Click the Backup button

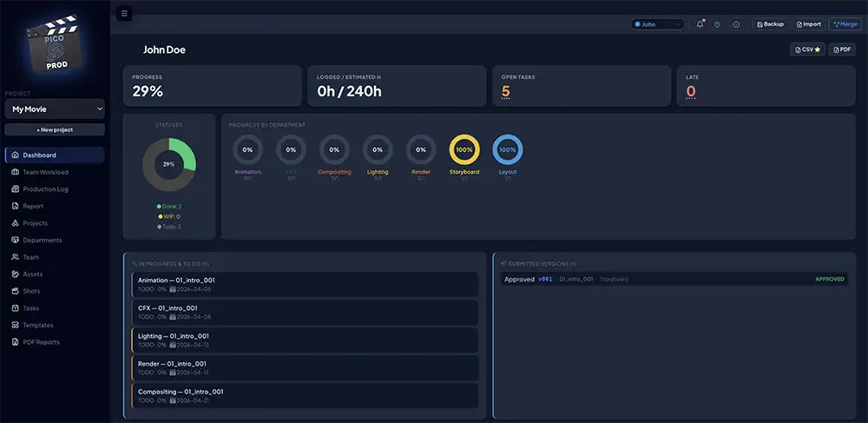[x=770, y=24]
